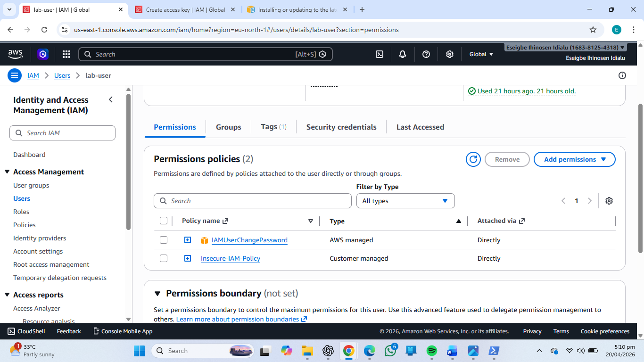Open Windows PowerShell from the taskbar
The image size is (644, 362).
[x=494, y=351]
